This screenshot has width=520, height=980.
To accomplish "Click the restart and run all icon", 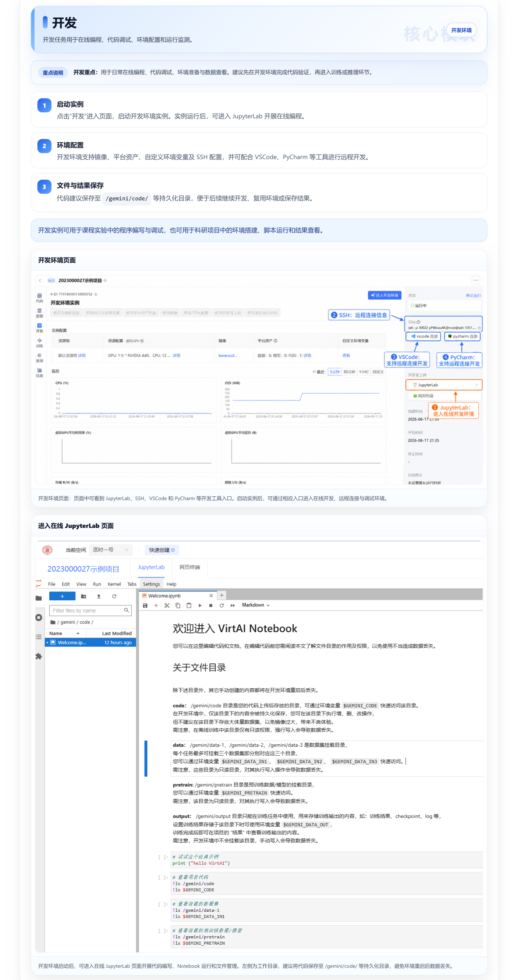I will coord(233,605).
